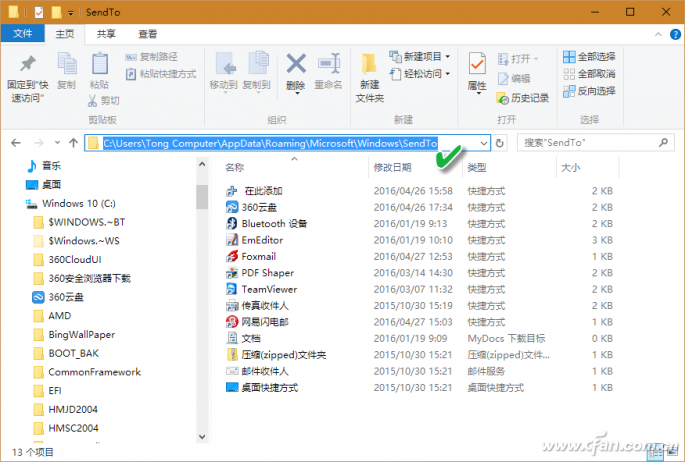Screen dimensions: 685x462
Task: Click 粘贴快捷方式 paste shortcut button
Action: pos(161,74)
